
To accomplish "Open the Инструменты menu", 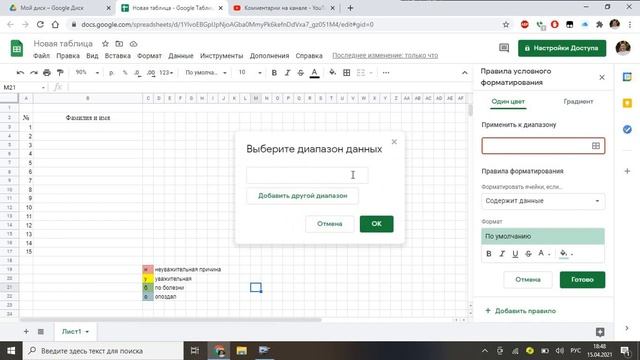I will 221,56.
